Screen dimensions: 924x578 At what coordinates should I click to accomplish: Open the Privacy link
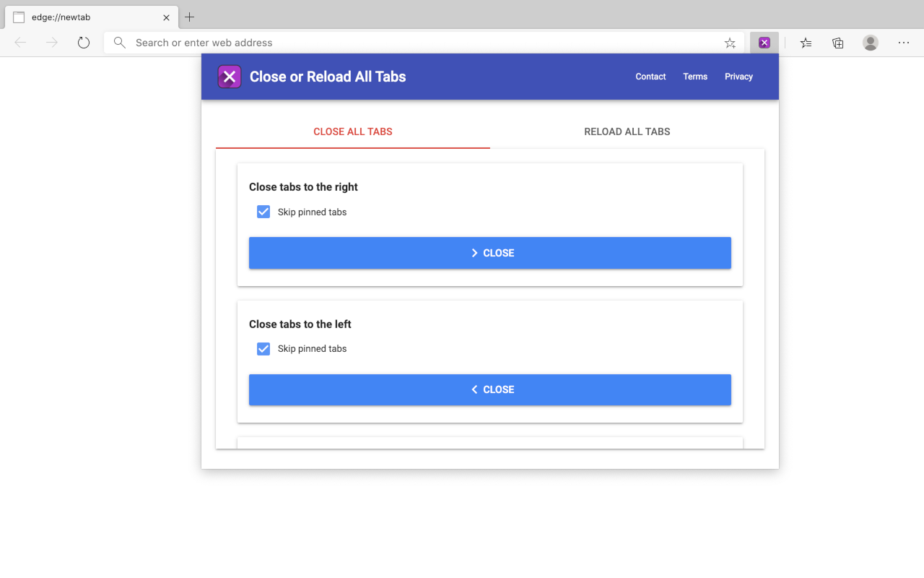coord(738,77)
